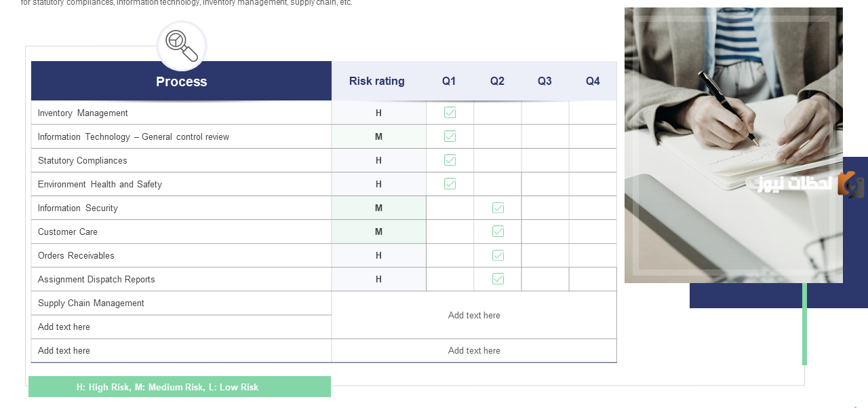The height and width of the screenshot is (408, 868).
Task: Select the Q4 column header
Action: [593, 81]
